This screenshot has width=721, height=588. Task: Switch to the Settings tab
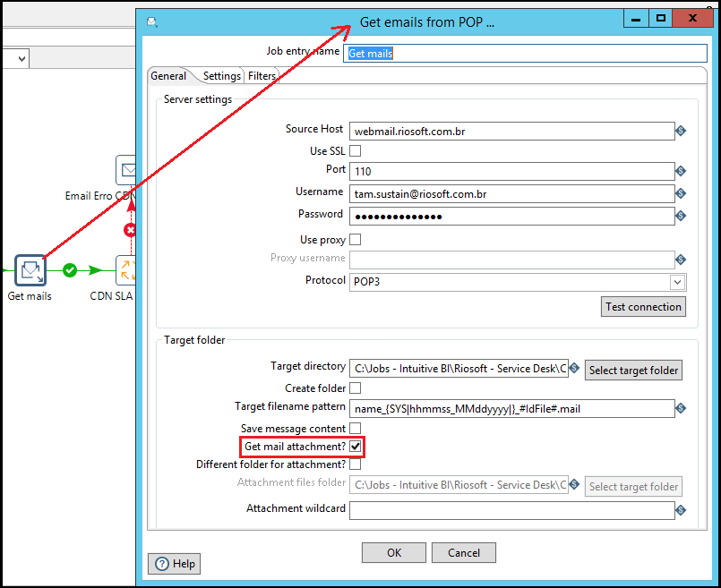221,76
